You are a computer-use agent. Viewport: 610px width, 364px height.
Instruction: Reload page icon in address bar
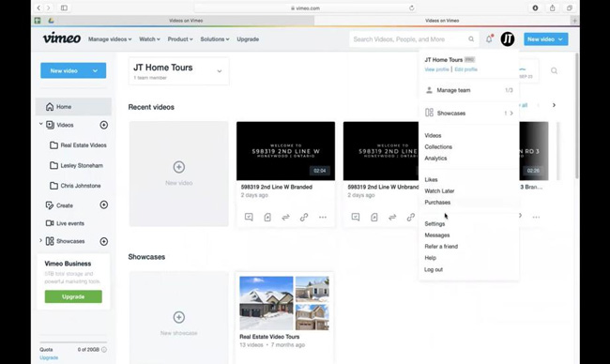click(x=412, y=8)
